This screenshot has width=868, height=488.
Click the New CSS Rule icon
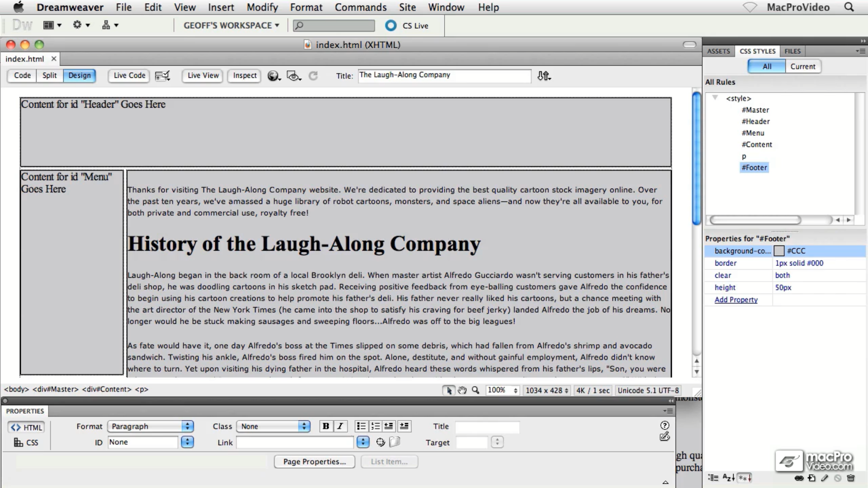(x=812, y=478)
